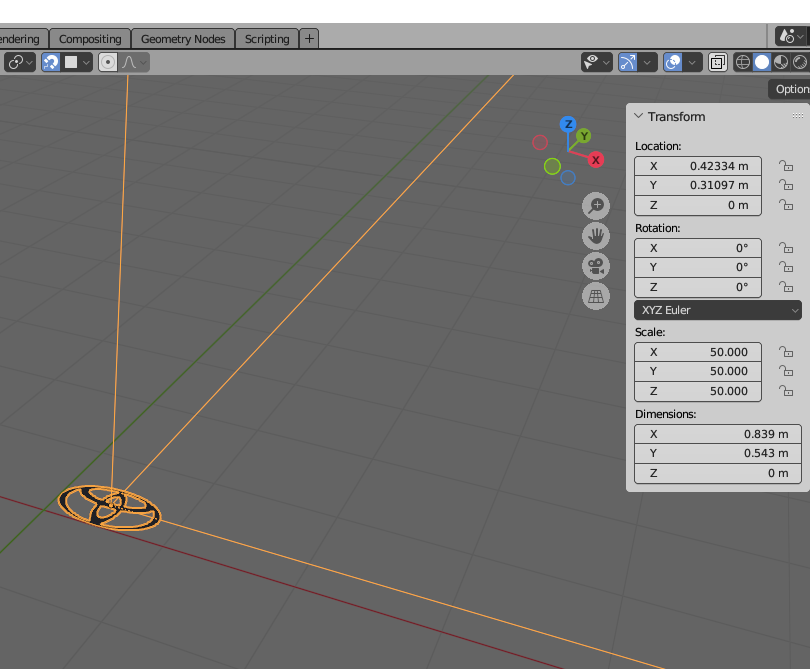This screenshot has height=669, width=810.
Task: Open the snap element options dropdown
Action: click(x=76, y=63)
